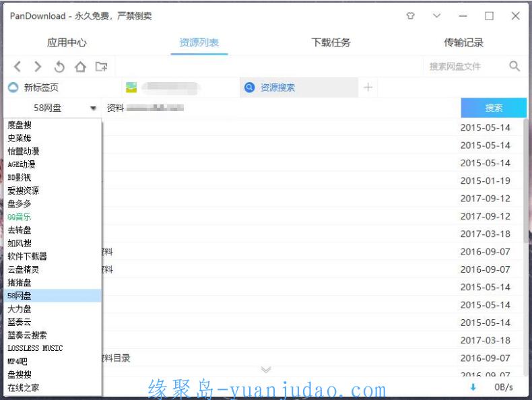Open the 新标签页 tab
Screen dimensions: 532x400
pos(63,87)
